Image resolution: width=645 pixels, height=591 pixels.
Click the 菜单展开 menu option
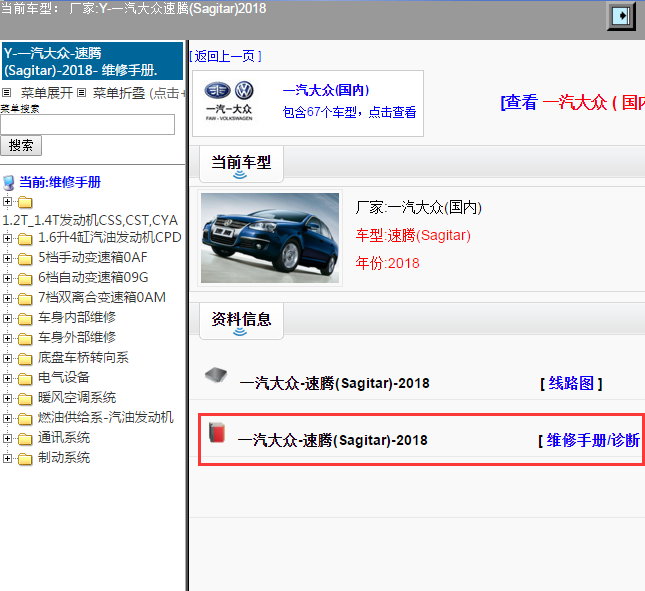pos(46,93)
